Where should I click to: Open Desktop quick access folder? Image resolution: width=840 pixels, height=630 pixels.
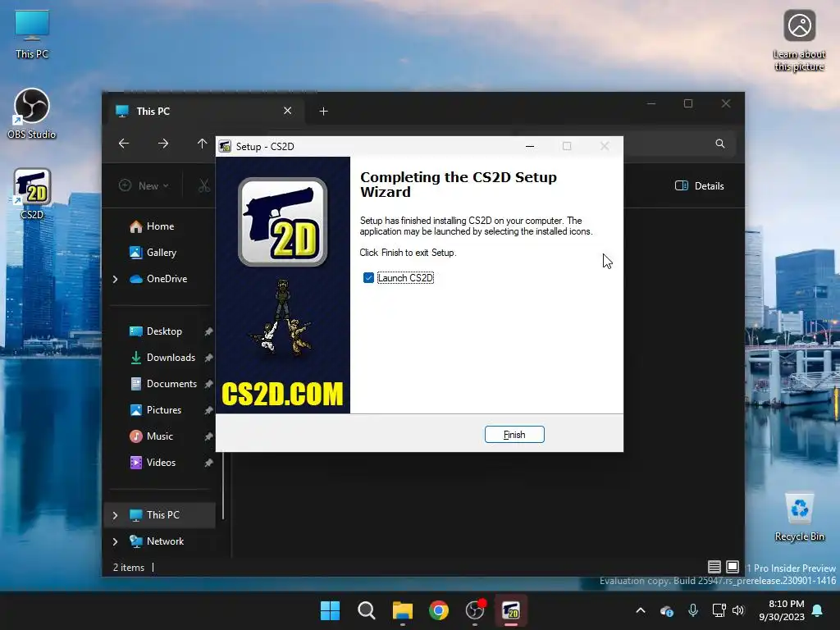click(x=164, y=331)
